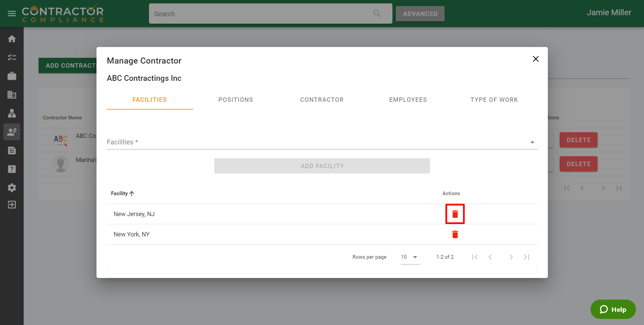The width and height of the screenshot is (644, 325).
Task: Open the briefcase sidebar icon
Action: pyautogui.click(x=12, y=76)
